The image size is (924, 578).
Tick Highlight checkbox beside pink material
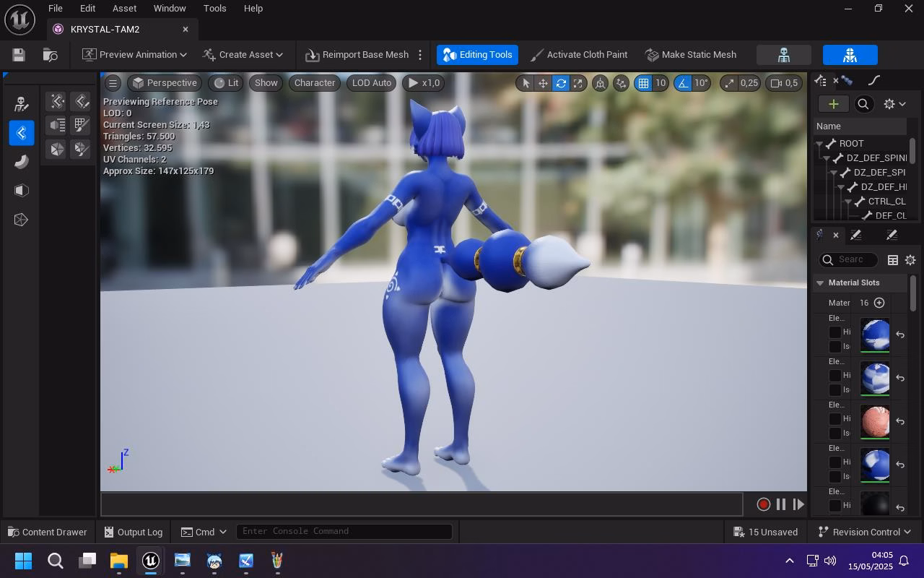pyautogui.click(x=835, y=419)
